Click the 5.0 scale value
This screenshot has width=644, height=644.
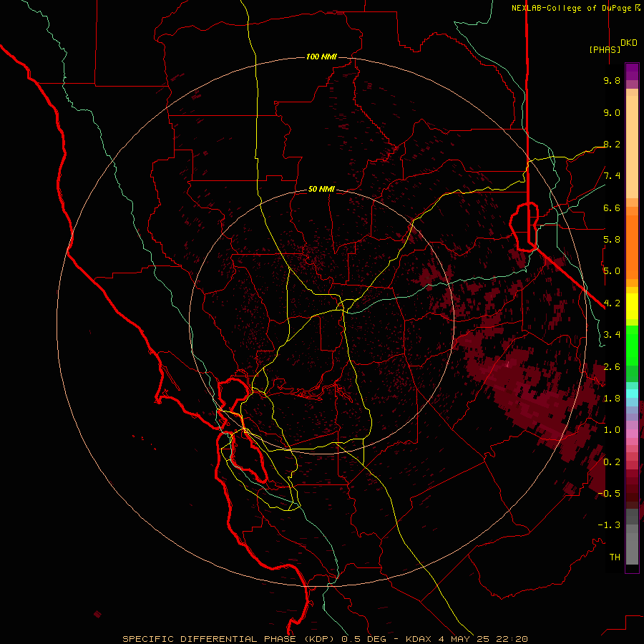612,271
